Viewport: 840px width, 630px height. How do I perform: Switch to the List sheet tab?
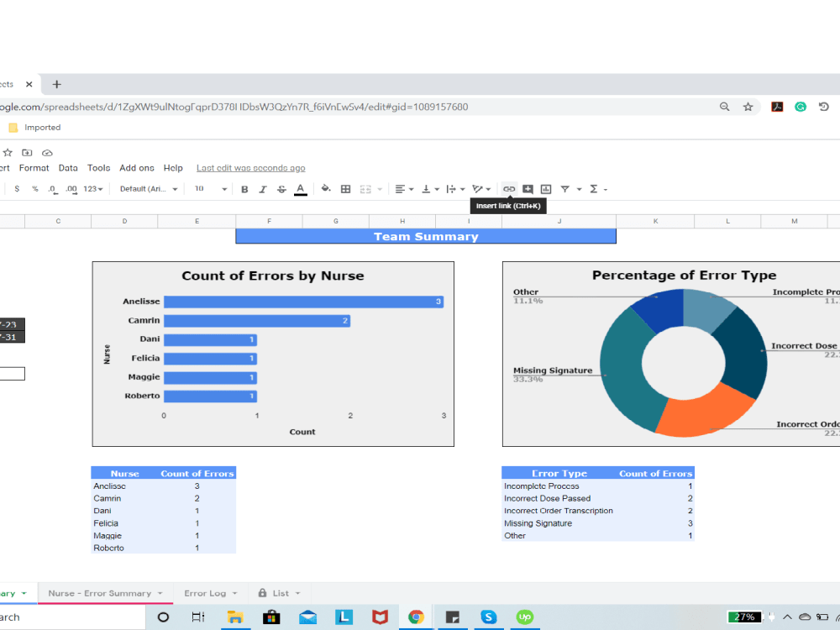pos(281,594)
